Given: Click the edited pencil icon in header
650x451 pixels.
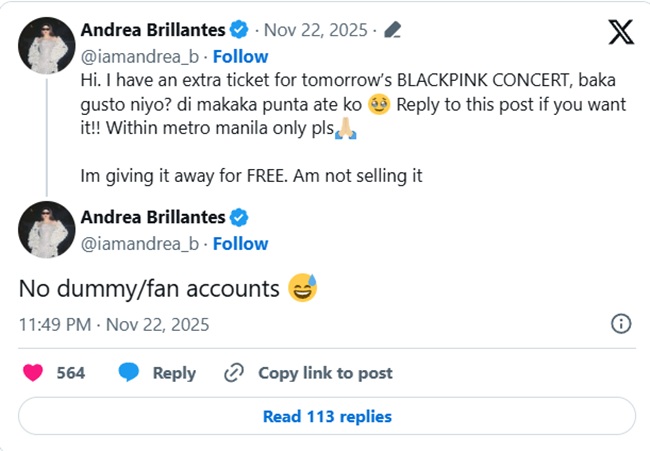Looking at the screenshot, I should (x=393, y=30).
